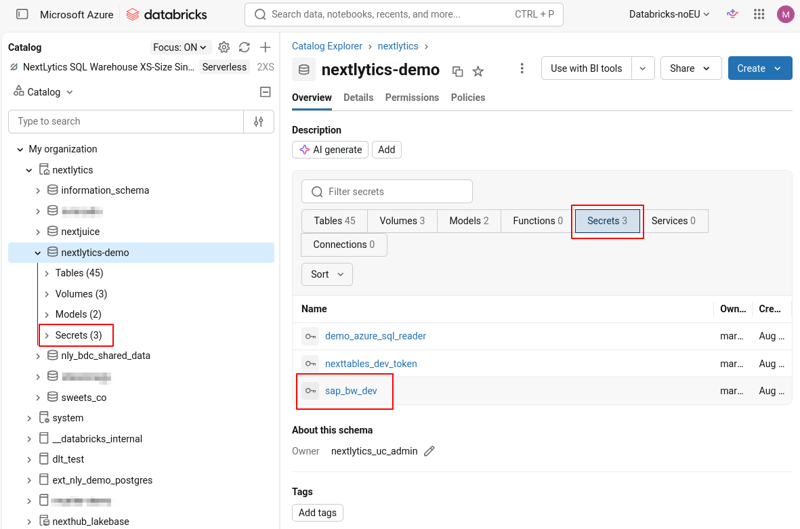Collapse the nextlytics catalog node

click(29, 170)
